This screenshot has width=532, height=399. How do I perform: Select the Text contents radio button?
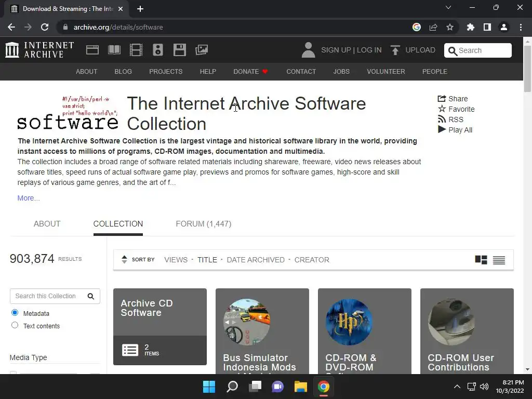[x=15, y=325]
